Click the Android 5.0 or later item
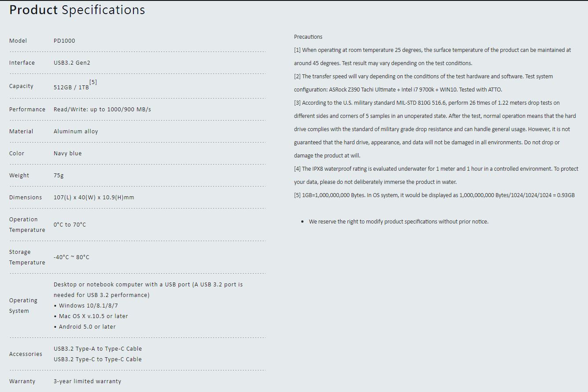This screenshot has height=392, width=588. click(x=85, y=327)
